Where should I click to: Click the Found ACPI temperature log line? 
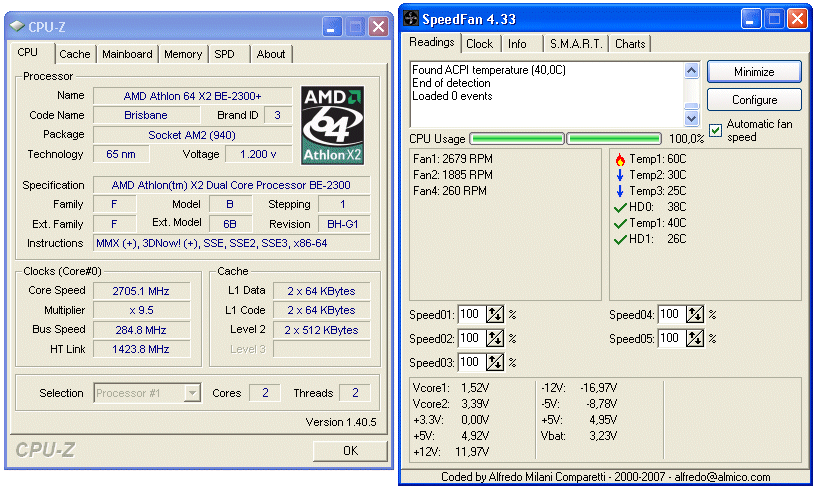pyautogui.click(x=489, y=70)
